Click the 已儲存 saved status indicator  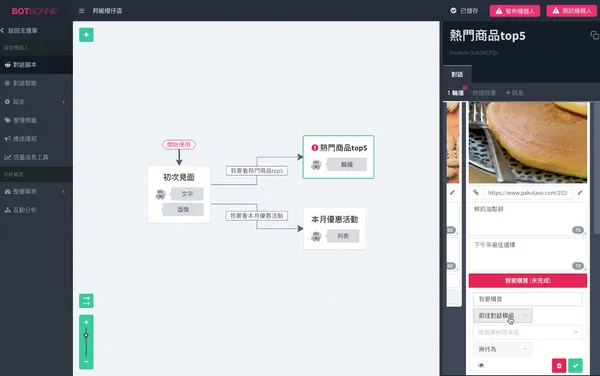[x=464, y=11]
